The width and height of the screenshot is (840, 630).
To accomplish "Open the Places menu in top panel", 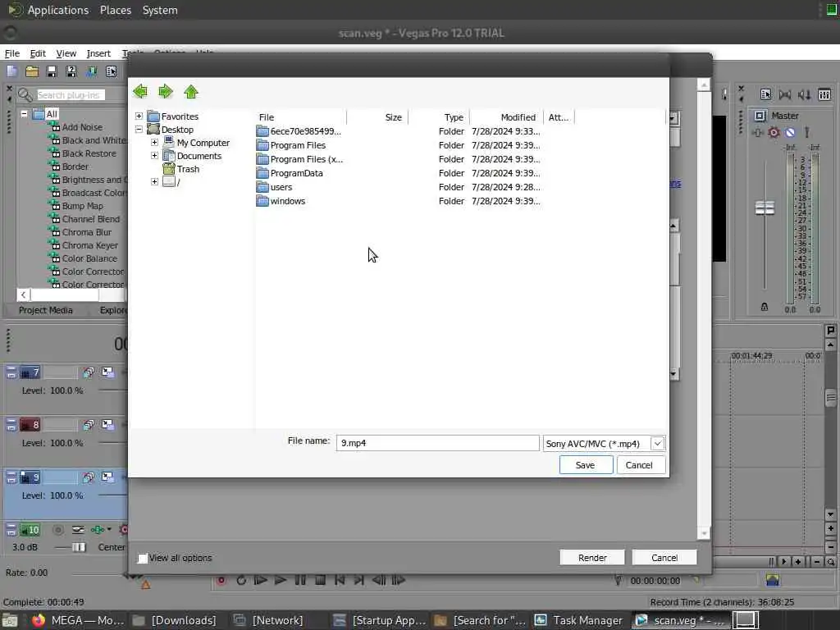I will pos(115,10).
